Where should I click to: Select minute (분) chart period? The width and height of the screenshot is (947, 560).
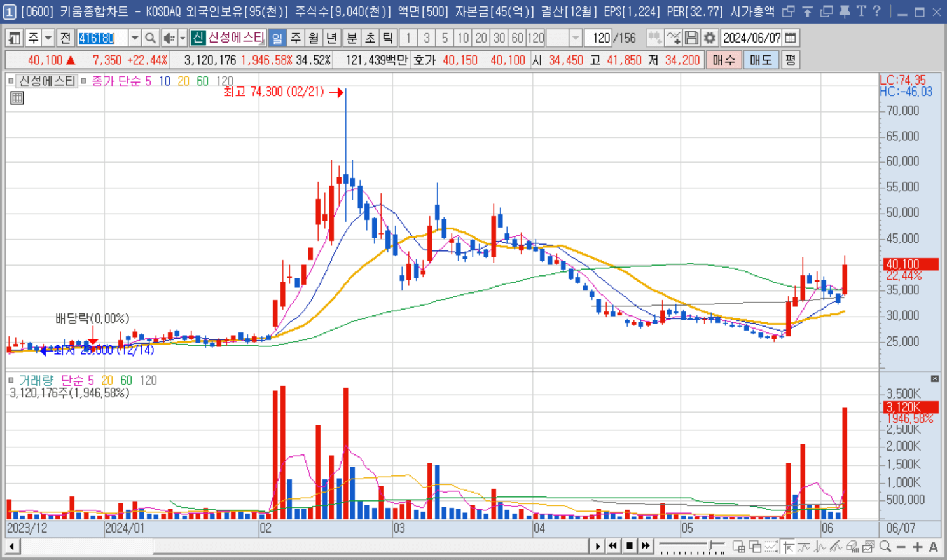click(352, 38)
